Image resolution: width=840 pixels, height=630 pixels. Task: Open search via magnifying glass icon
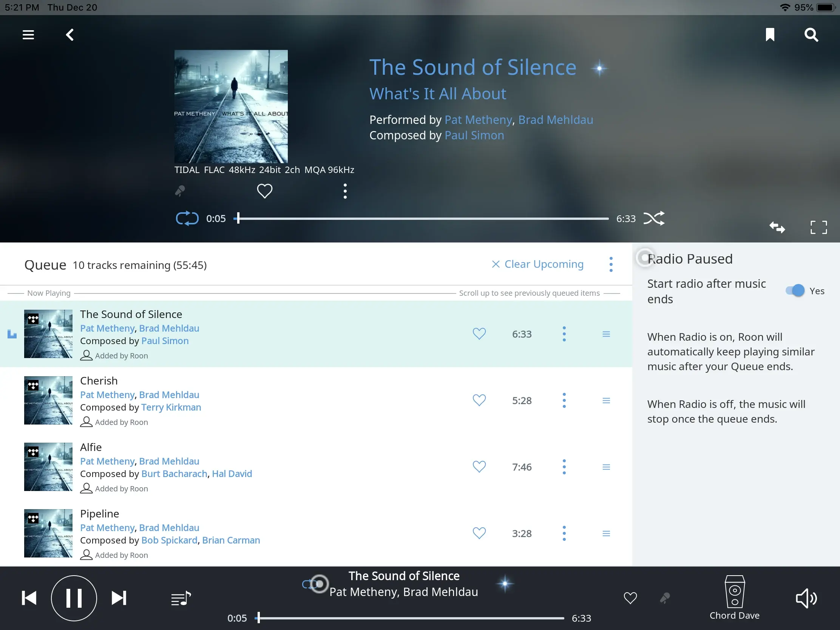pos(811,35)
